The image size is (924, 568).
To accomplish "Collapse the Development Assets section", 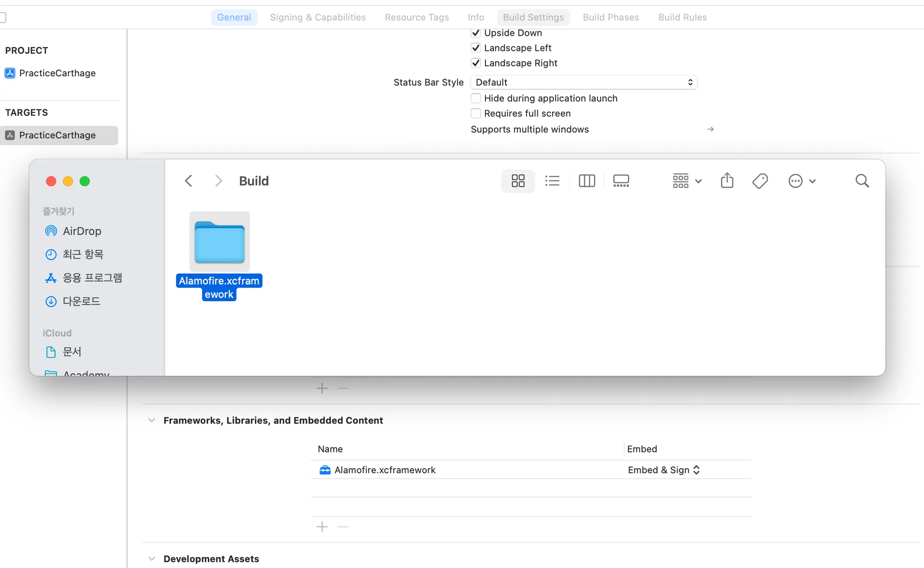I will point(152,559).
